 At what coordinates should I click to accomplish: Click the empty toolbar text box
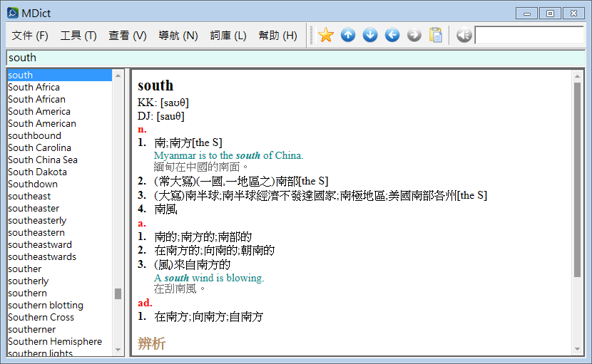529,35
